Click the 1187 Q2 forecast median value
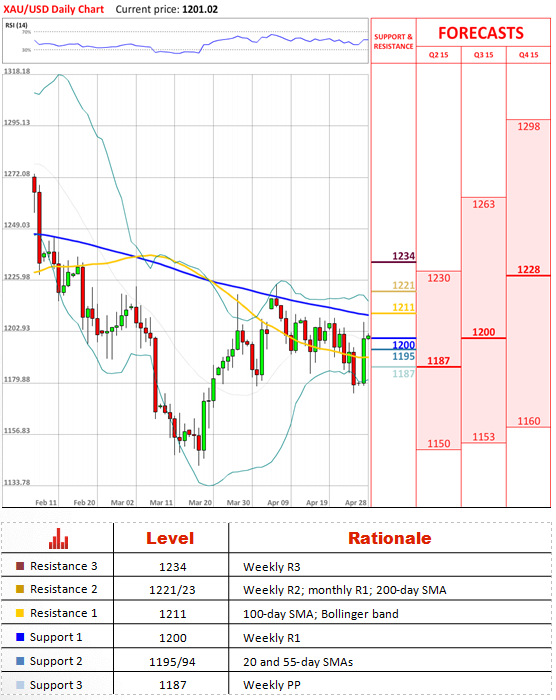 point(439,361)
